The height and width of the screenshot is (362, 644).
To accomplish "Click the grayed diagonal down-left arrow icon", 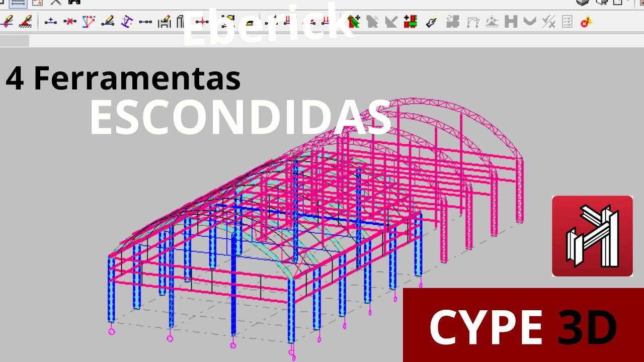I will [391, 22].
